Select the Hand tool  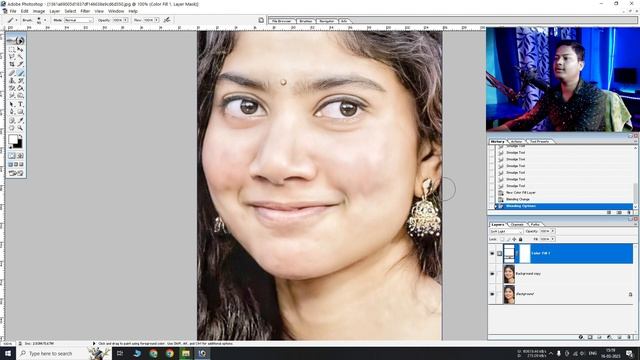tap(12, 128)
